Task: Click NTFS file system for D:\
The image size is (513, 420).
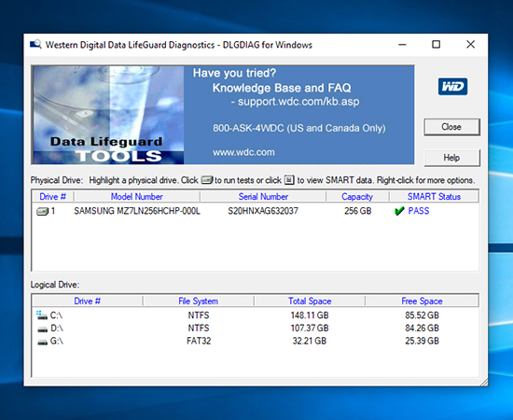Action: coord(199,329)
